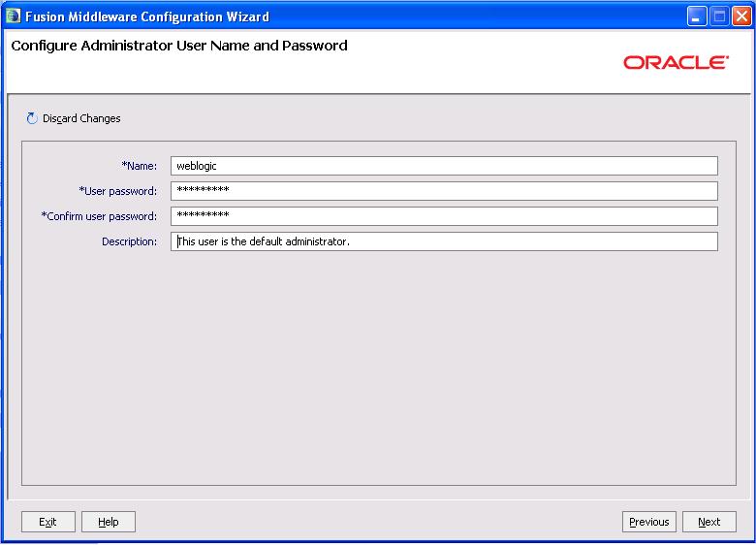The image size is (756, 545).
Task: Proceed with the Next button
Action: click(x=709, y=522)
